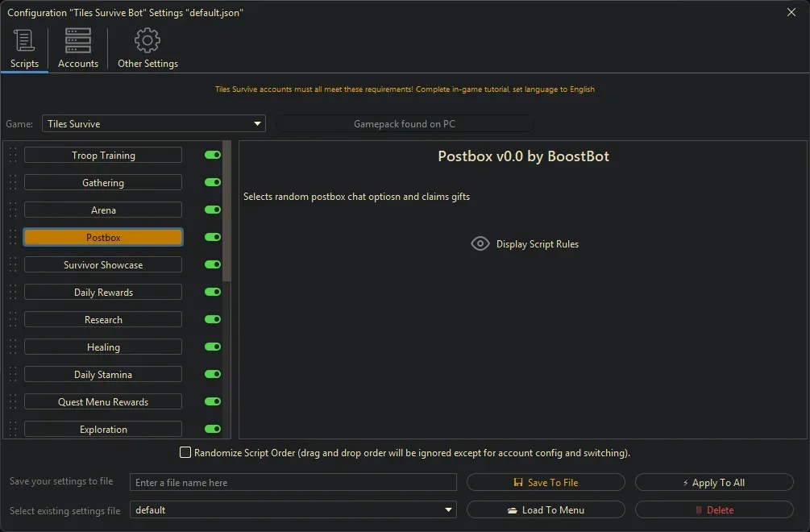Click drag handle next to Troop Training
Viewport: 810px width, 532px height.
13,156
